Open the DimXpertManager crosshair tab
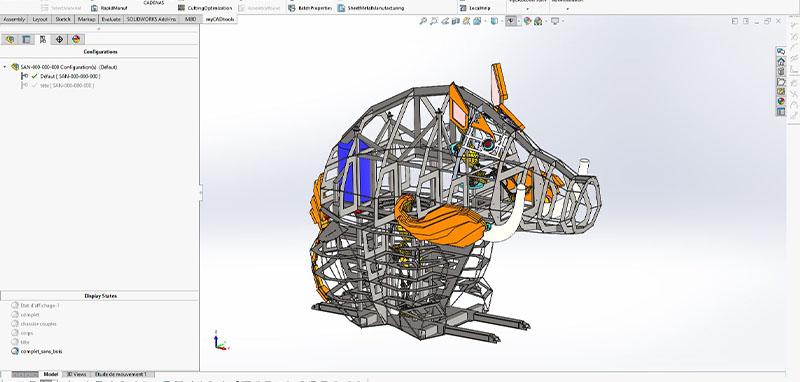Viewport: 800px width, 382px height. (59, 39)
